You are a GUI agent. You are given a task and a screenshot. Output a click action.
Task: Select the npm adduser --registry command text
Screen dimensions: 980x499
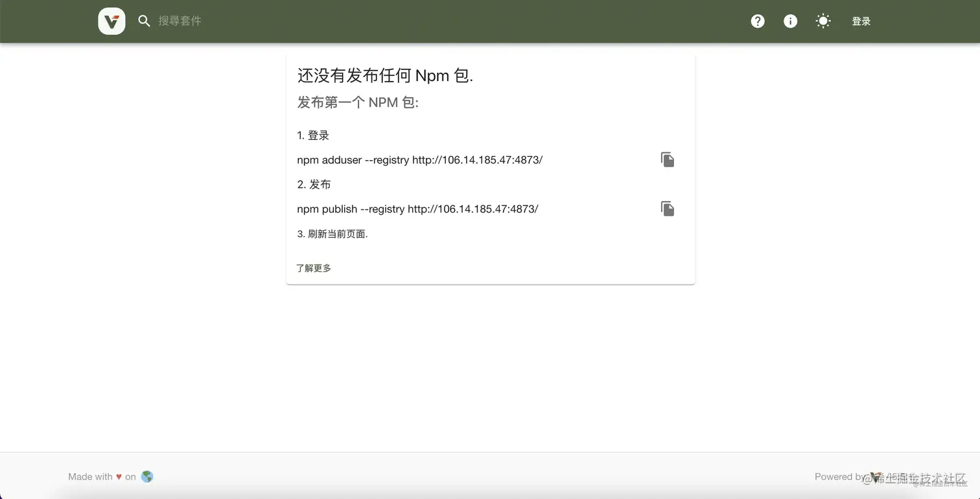click(420, 160)
